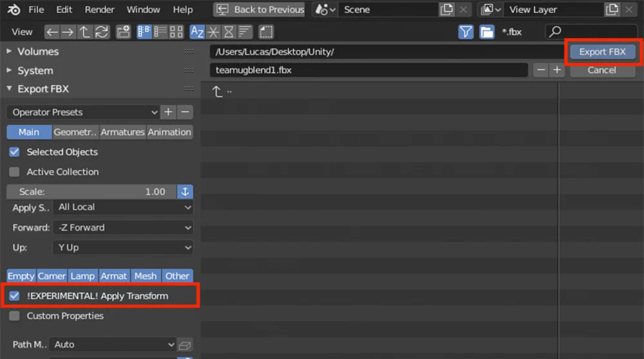Uncheck Selected Objects
This screenshot has height=359, width=644.
pos(14,152)
